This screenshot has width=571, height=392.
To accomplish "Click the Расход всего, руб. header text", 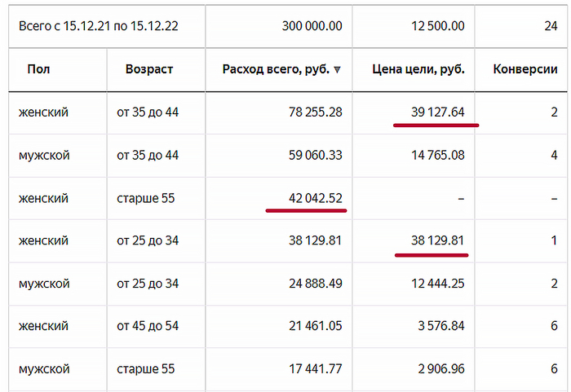I will tap(276, 69).
